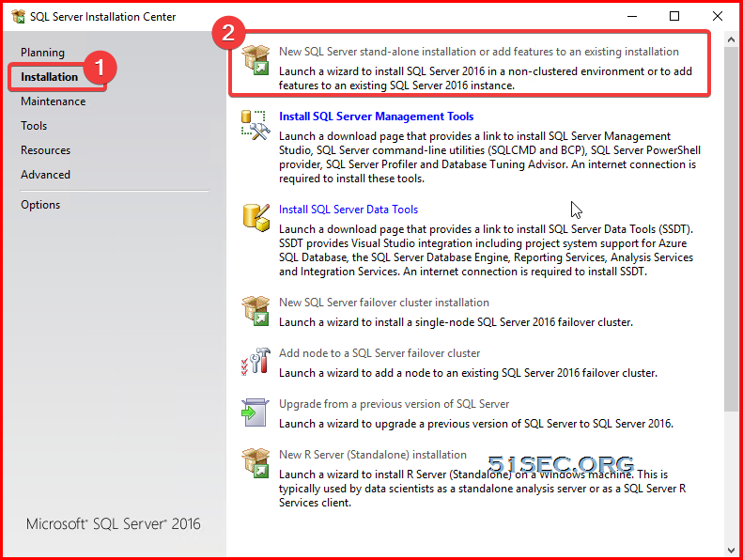This screenshot has width=743, height=560.
Task: Open the Tools section
Action: coord(34,126)
